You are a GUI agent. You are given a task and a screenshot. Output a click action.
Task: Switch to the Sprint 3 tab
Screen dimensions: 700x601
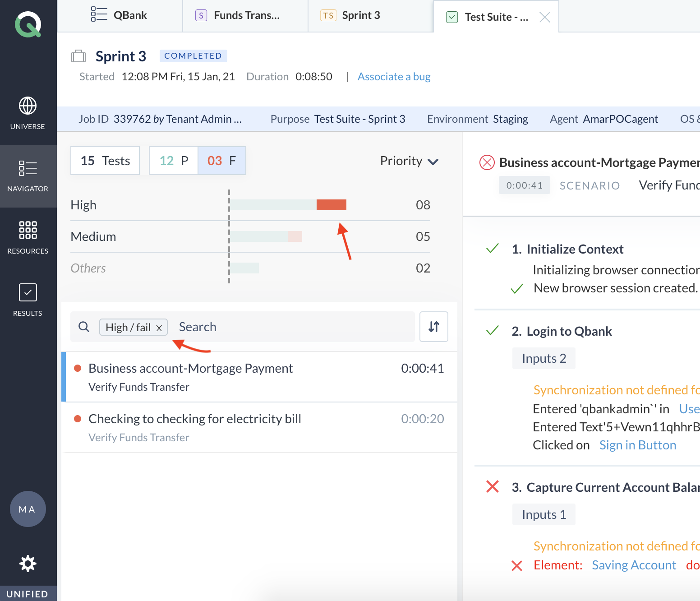point(371,15)
